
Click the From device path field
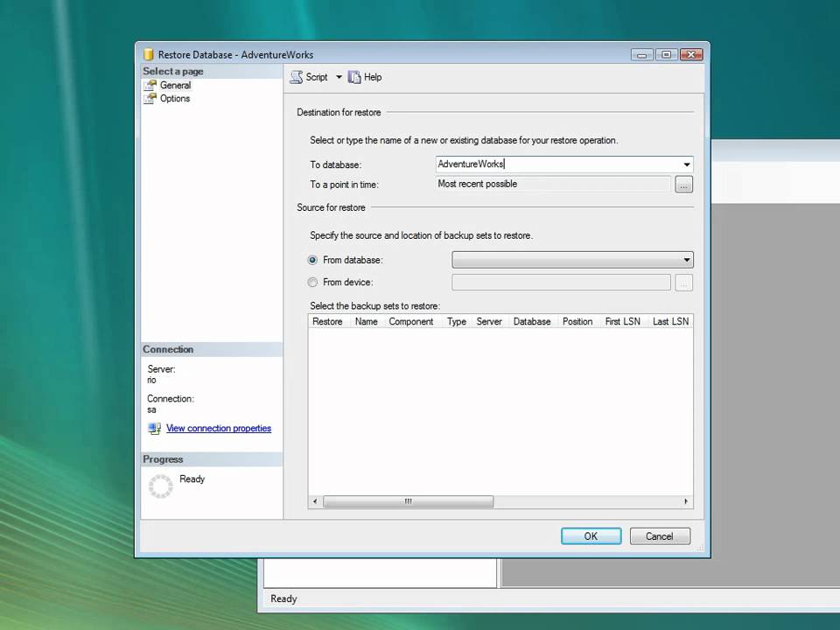tap(561, 283)
